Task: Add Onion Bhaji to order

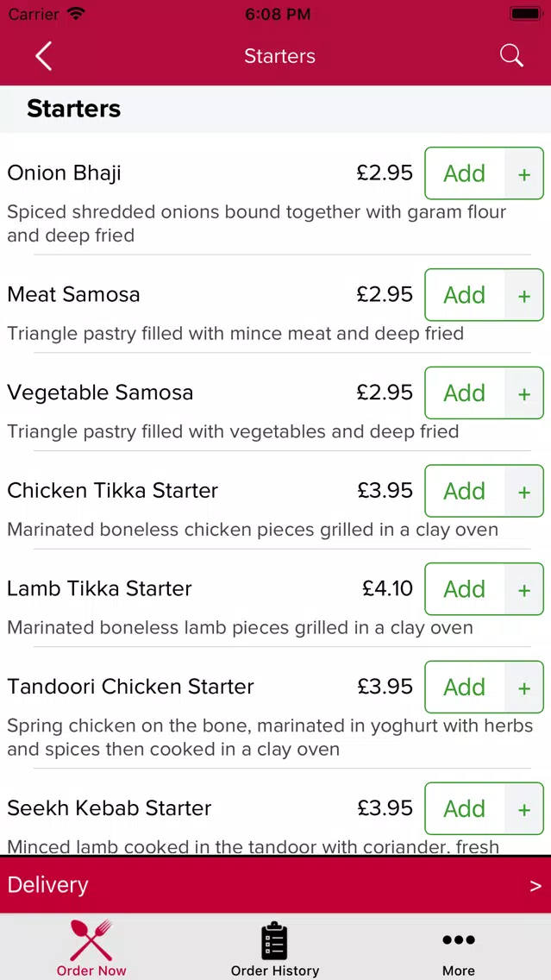Action: 464,173
